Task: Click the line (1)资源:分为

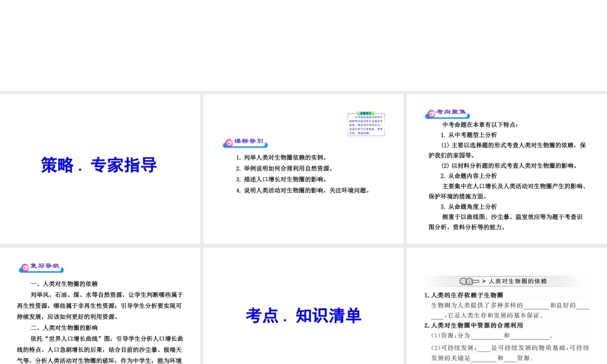Action: click(492, 335)
